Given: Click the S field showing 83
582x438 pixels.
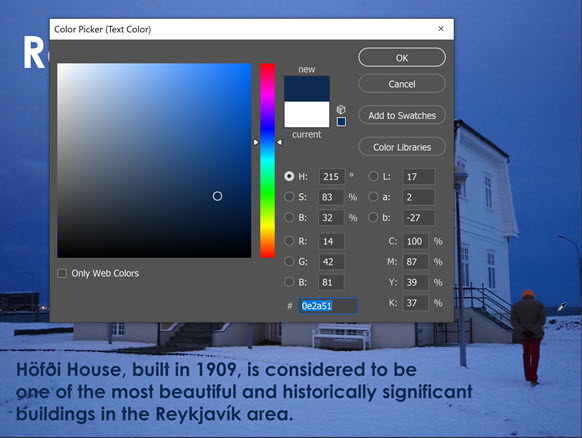Looking at the screenshot, I should pos(331,197).
